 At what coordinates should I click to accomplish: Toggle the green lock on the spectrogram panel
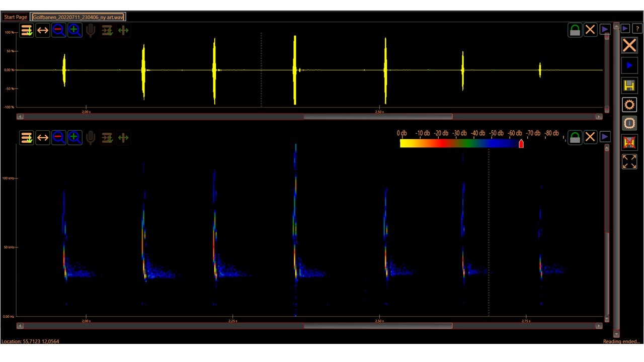coord(575,138)
